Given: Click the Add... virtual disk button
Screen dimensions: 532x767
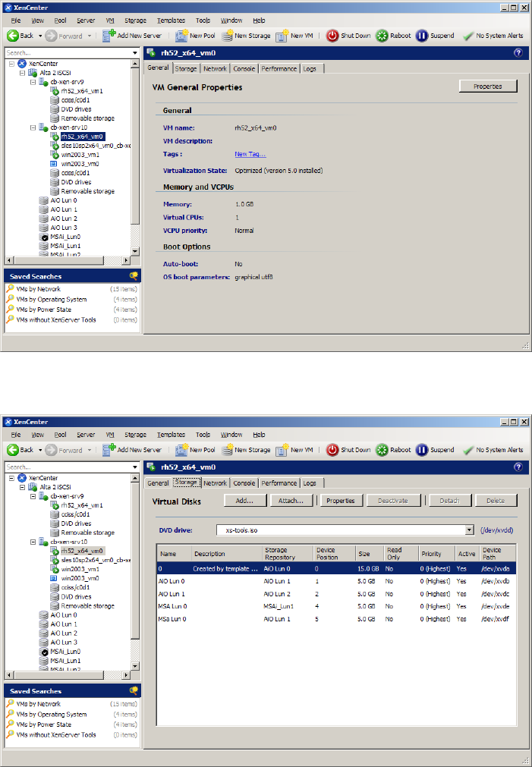Looking at the screenshot, I should click(x=244, y=501).
